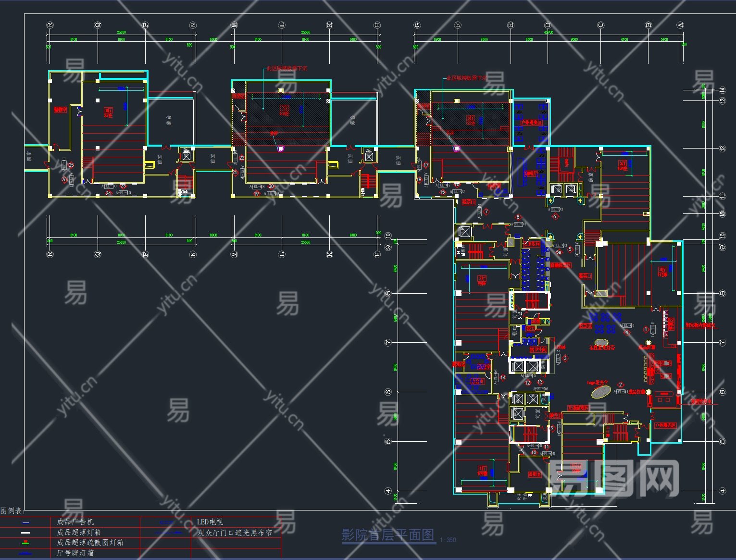Pick the red numbered marker 5
Viewport: 736px width, 560px height.
coord(570,249)
